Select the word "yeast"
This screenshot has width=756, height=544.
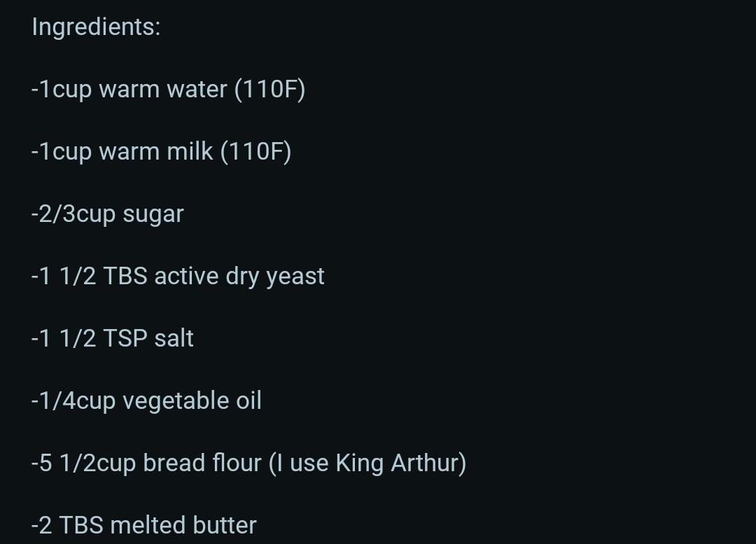(x=295, y=277)
